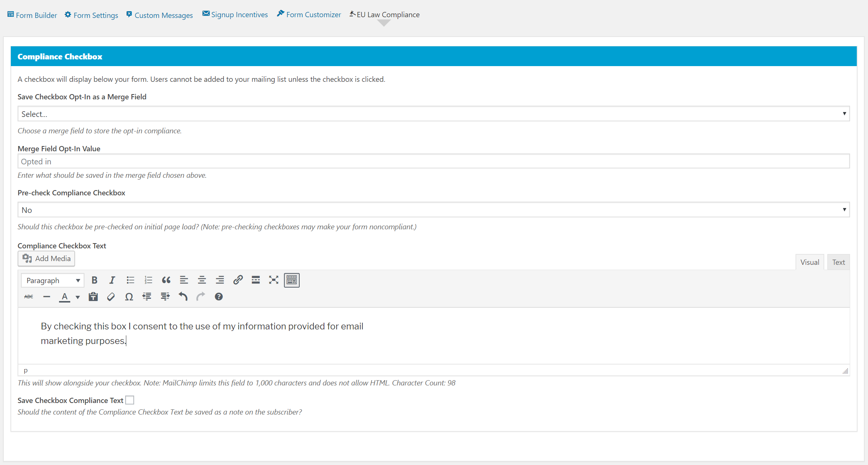This screenshot has height=465, width=868.
Task: Click the undo arrow
Action: pos(183,297)
